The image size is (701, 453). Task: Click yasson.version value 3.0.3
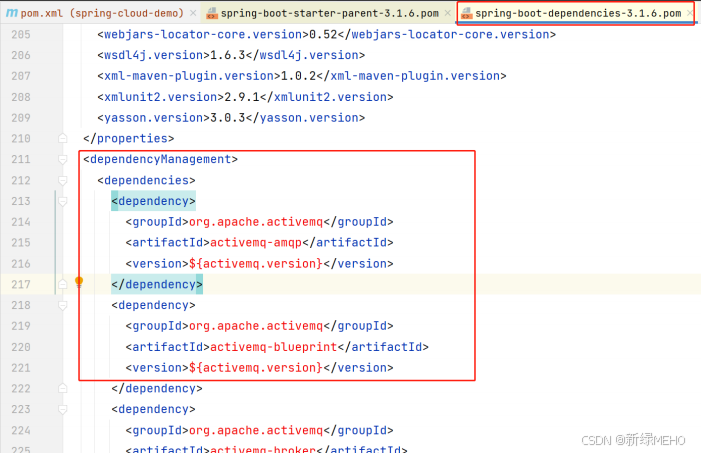tap(228, 118)
